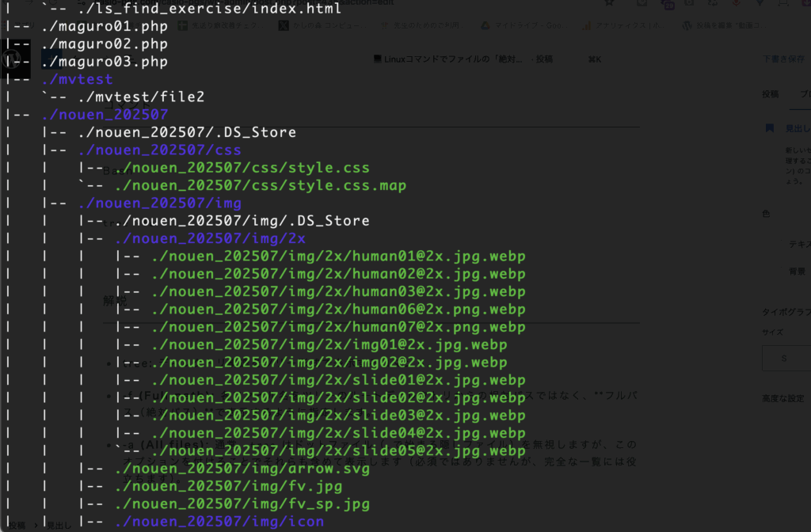Select the S font size option

click(x=784, y=359)
